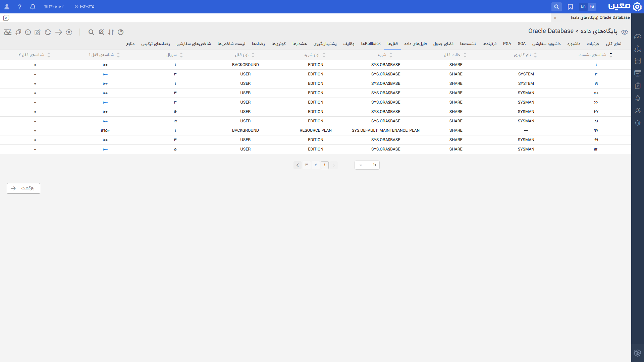Click SYS.DEFAULT_MAINTENANCE_PLAN cell
This screenshot has width=644, height=362.
click(386, 130)
